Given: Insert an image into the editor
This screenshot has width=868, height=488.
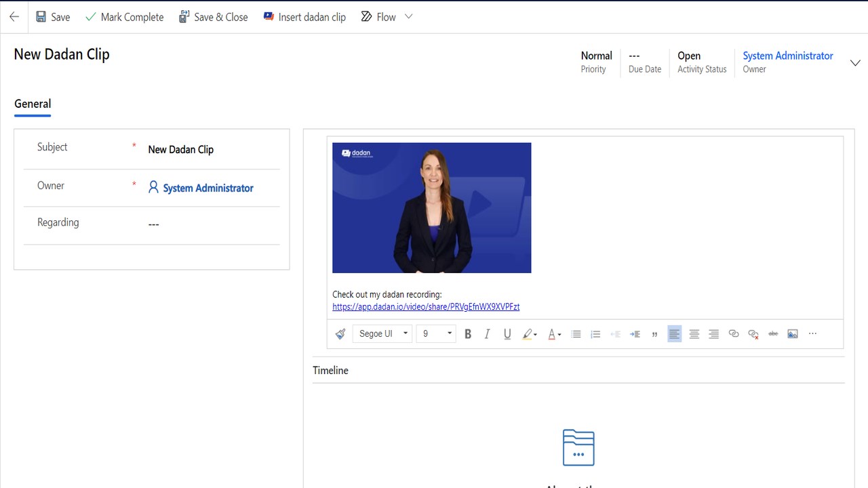Looking at the screenshot, I should (793, 333).
